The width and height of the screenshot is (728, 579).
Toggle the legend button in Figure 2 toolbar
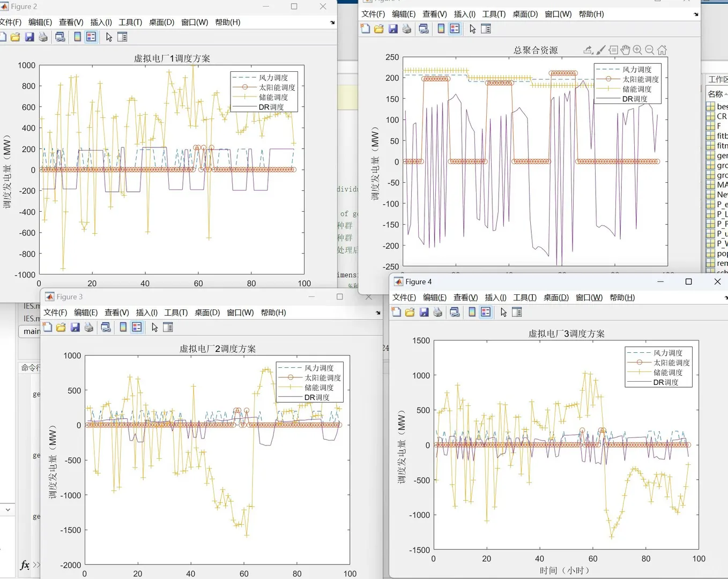[x=91, y=37]
